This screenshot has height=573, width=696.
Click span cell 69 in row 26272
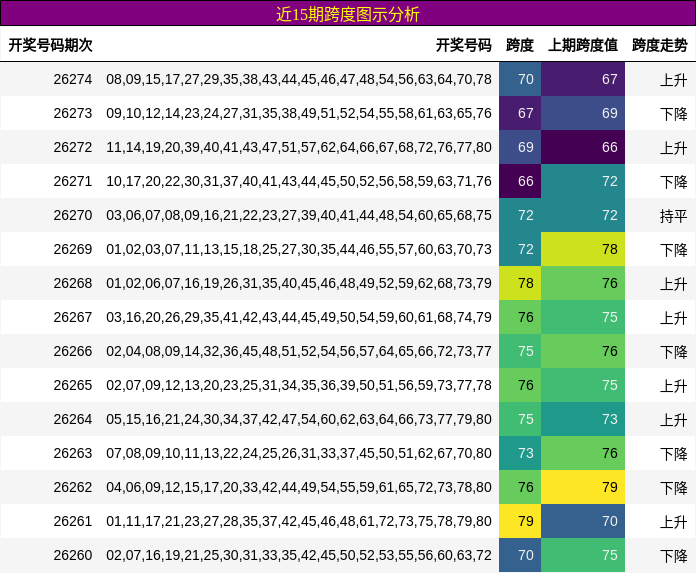tap(520, 147)
